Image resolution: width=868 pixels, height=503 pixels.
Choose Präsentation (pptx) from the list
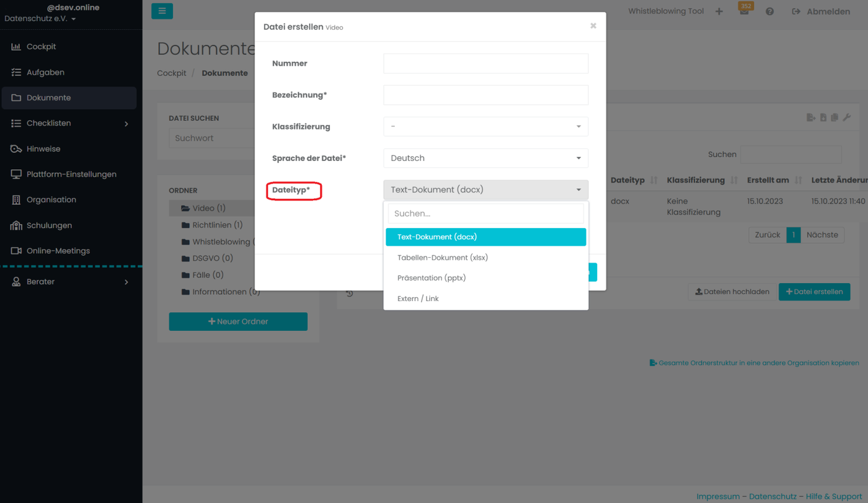tap(432, 278)
